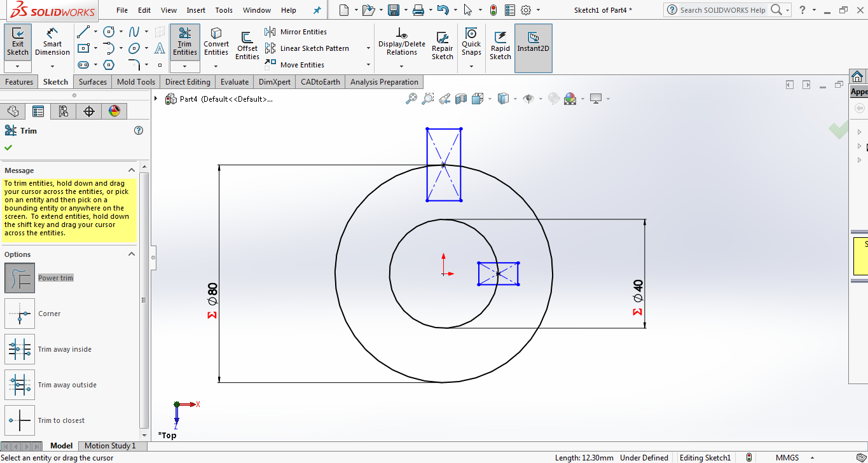Click Mirror Entities
Screen dimensions: 868x463
296,32
